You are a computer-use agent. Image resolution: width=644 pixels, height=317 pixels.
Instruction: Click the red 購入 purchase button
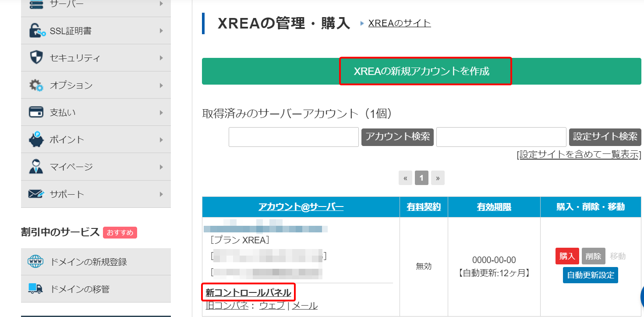(x=567, y=256)
